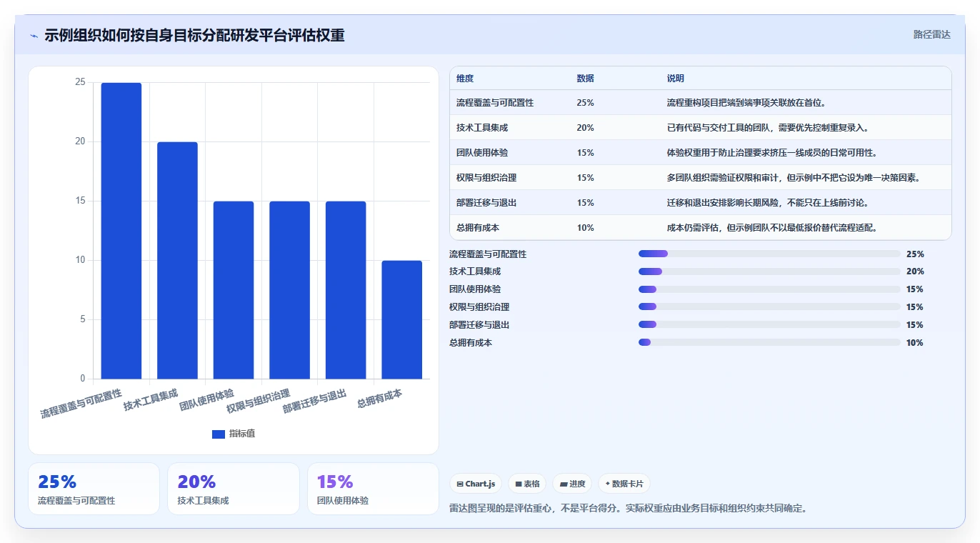980x543 pixels.
Task: Click the 部署迁移与退出 bar in chart
Action: pos(346,290)
